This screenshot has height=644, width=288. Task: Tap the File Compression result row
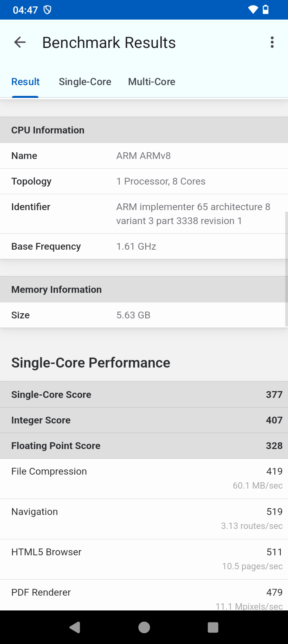pos(144,478)
